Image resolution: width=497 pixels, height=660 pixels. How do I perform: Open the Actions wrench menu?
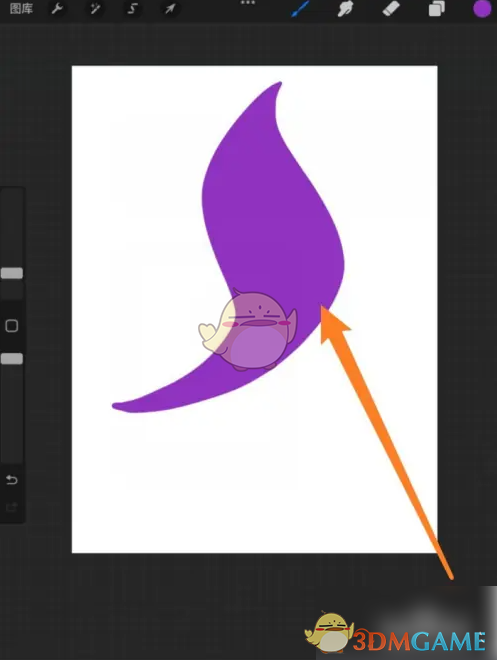point(57,8)
